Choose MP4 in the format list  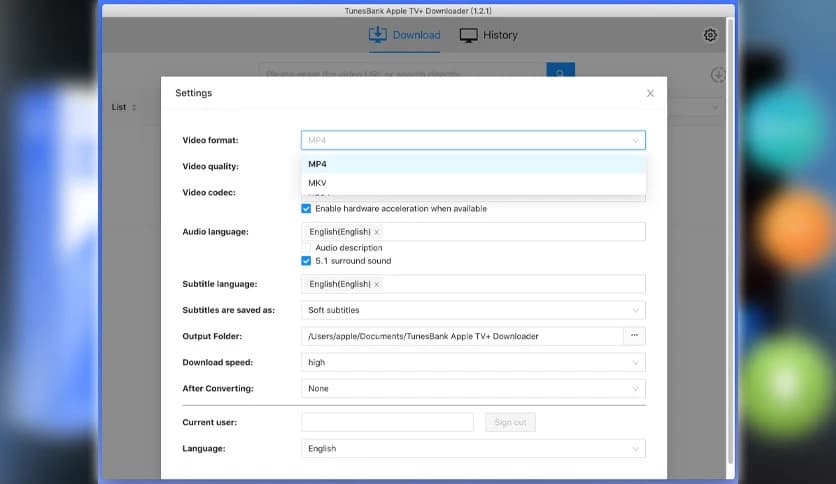pyautogui.click(x=318, y=164)
